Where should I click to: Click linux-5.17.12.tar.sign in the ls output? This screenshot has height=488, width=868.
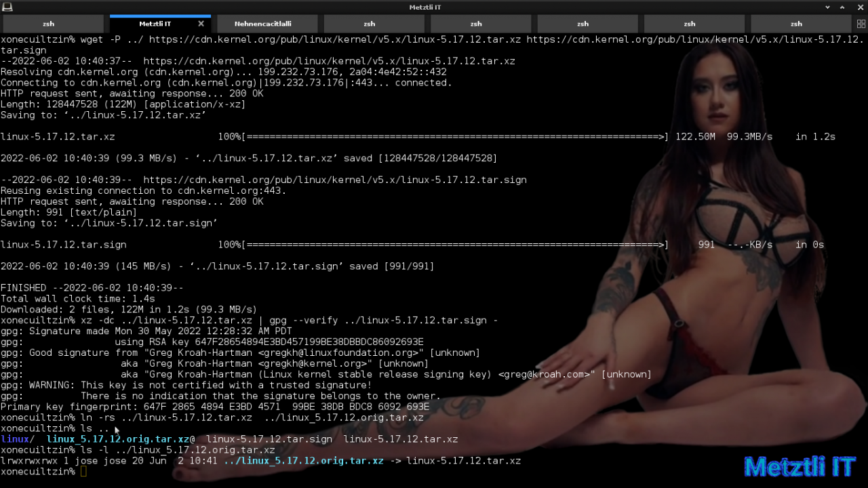(269, 439)
